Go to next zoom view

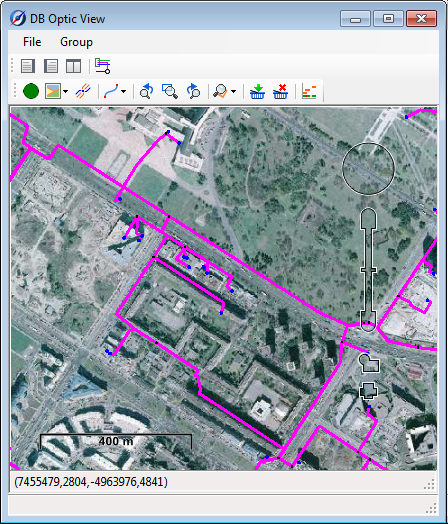[193, 91]
